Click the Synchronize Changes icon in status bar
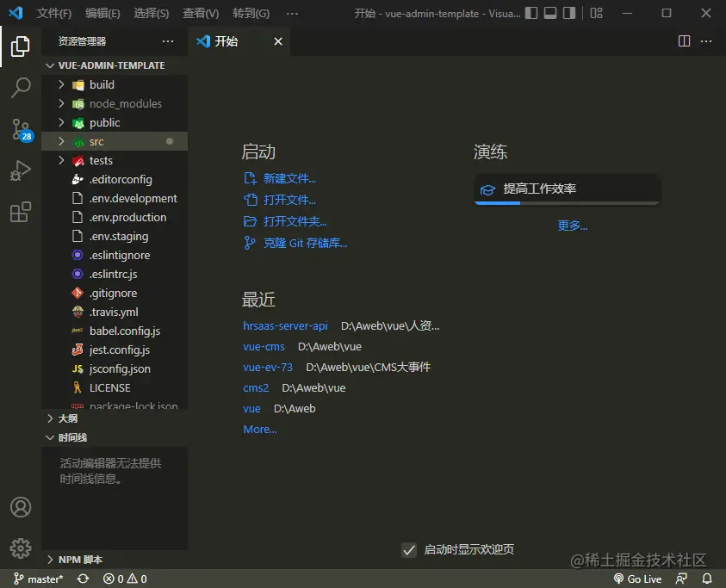The width and height of the screenshot is (726, 588). (x=84, y=579)
